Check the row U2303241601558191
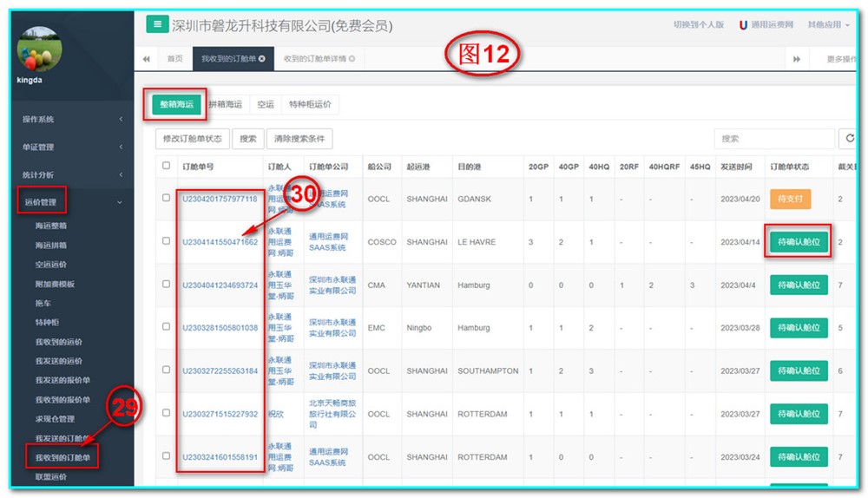868x498 pixels. pos(166,456)
